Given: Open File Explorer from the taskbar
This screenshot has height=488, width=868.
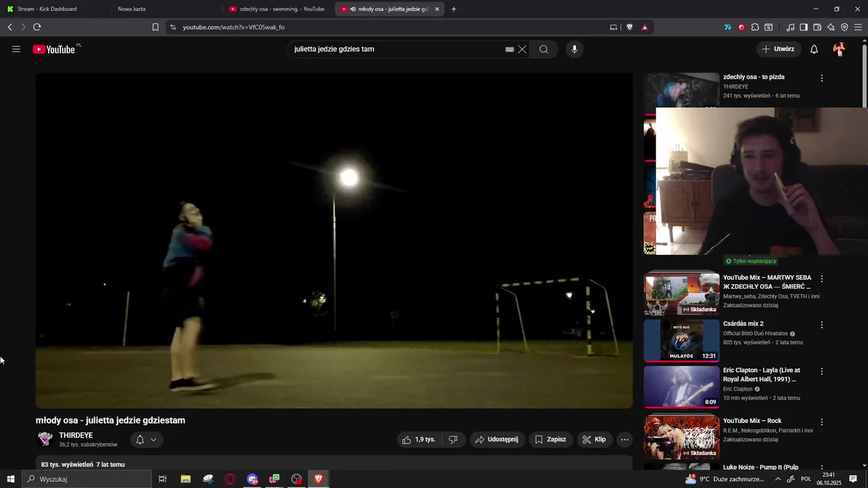Looking at the screenshot, I should 186,479.
